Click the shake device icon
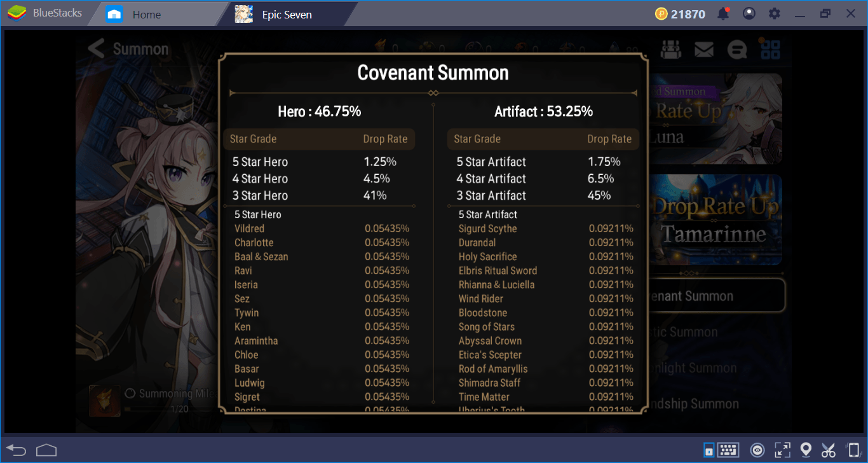This screenshot has height=463, width=868. pos(853,450)
